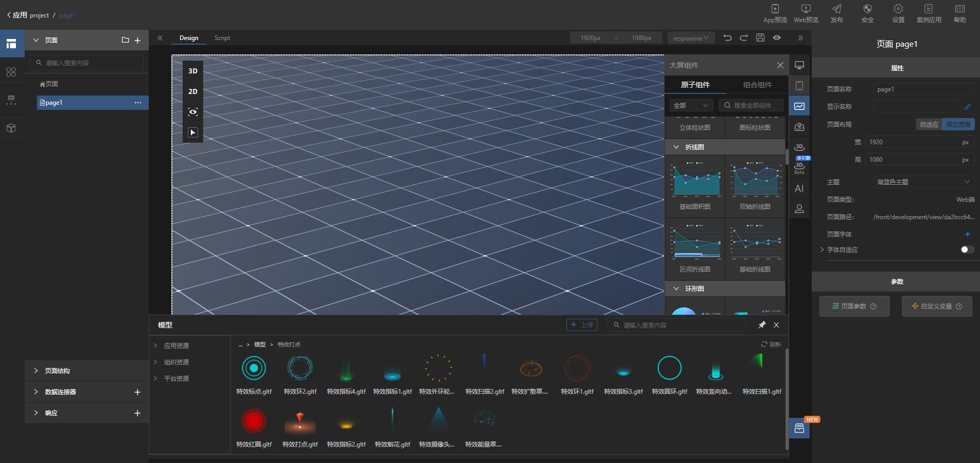Save the page design
This screenshot has height=463, width=980.
(x=760, y=37)
